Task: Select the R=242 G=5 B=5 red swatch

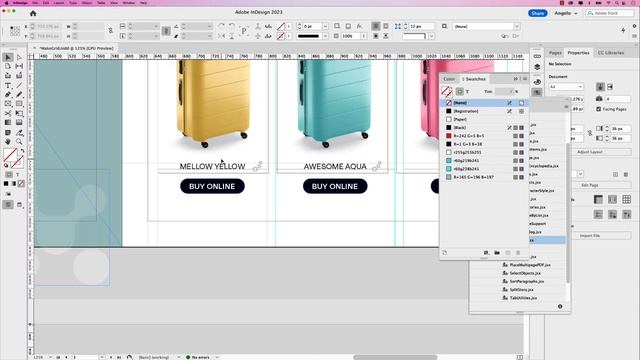Action: [484, 136]
